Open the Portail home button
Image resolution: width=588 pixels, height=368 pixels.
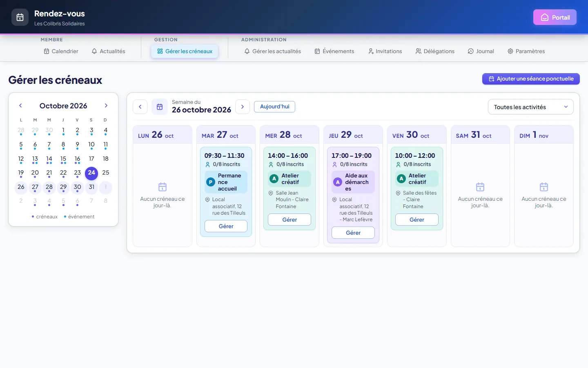point(555,17)
